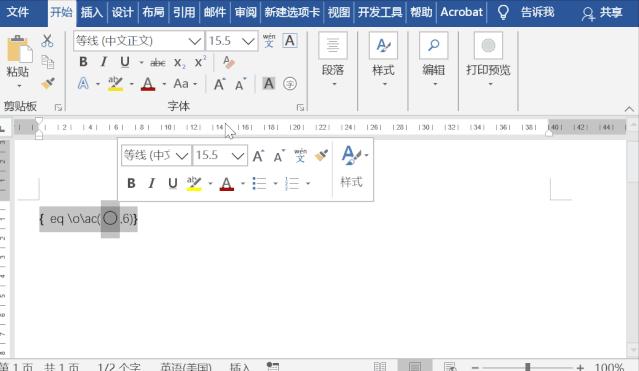Insert enclosed character circle icon
The image size is (639, 371).
tap(290, 84)
